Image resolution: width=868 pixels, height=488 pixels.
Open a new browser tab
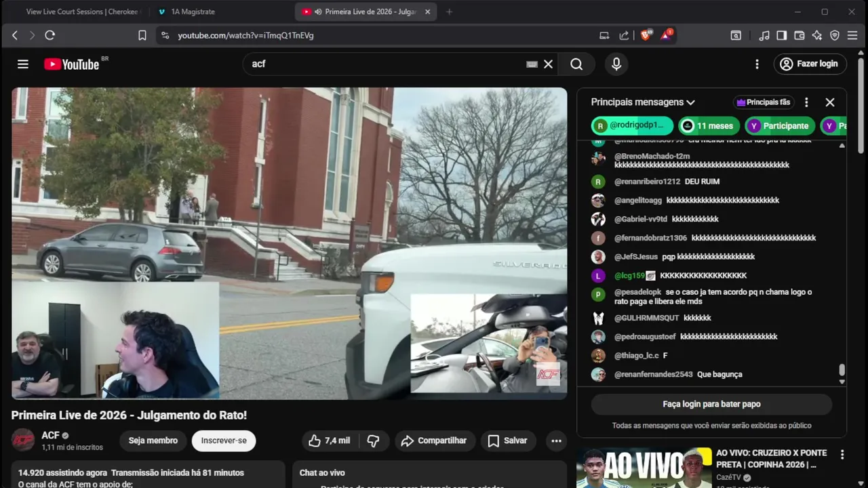tap(449, 12)
